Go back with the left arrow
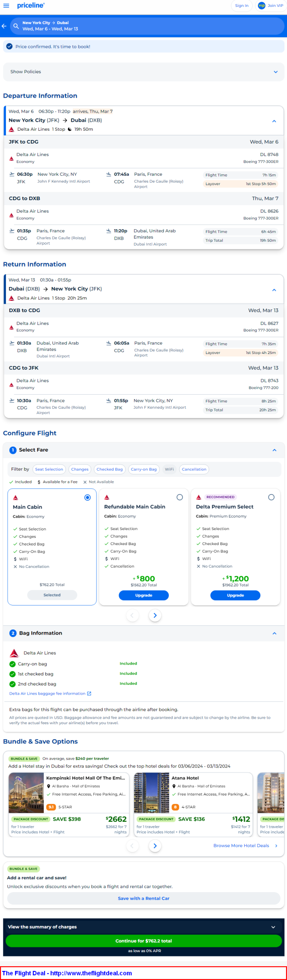This screenshot has height=980, width=287. click(4, 26)
